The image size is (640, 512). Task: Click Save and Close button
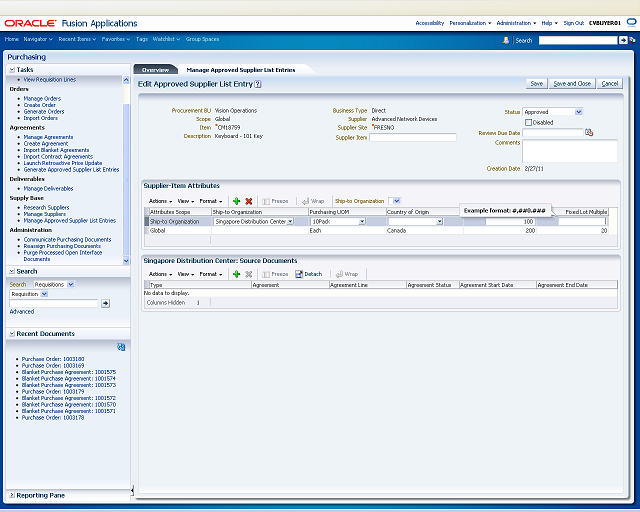(x=572, y=84)
